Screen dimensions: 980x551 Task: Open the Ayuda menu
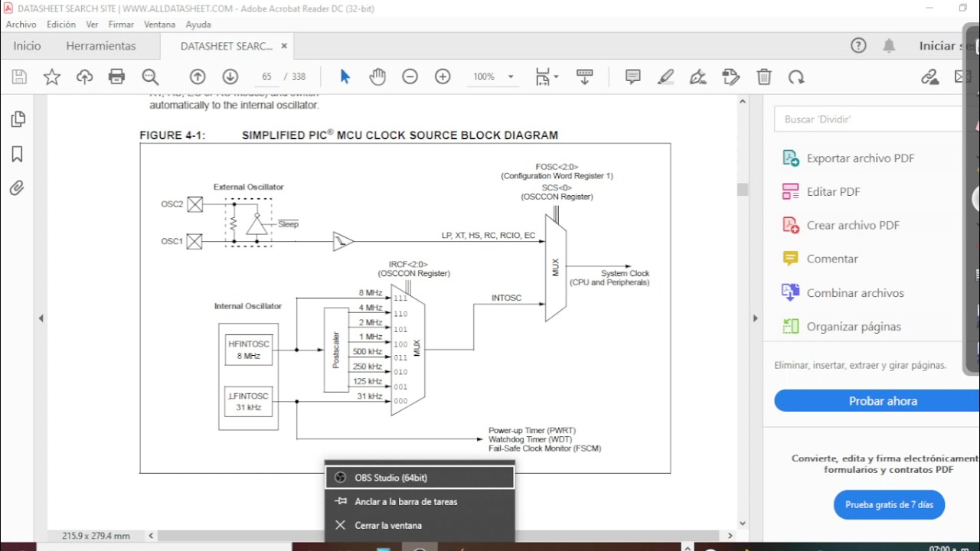coord(198,24)
